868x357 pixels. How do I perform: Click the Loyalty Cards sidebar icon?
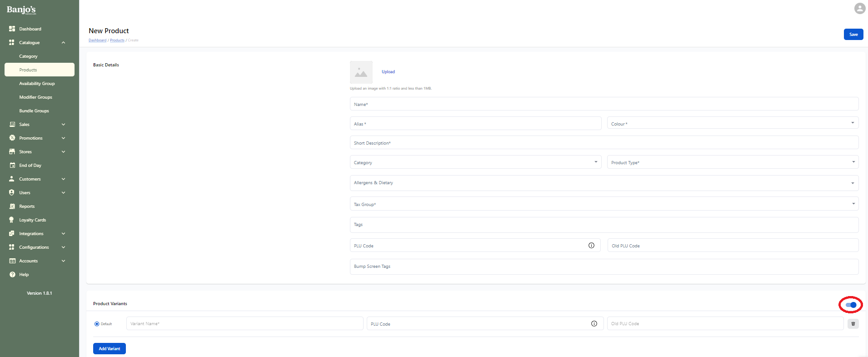(x=12, y=220)
